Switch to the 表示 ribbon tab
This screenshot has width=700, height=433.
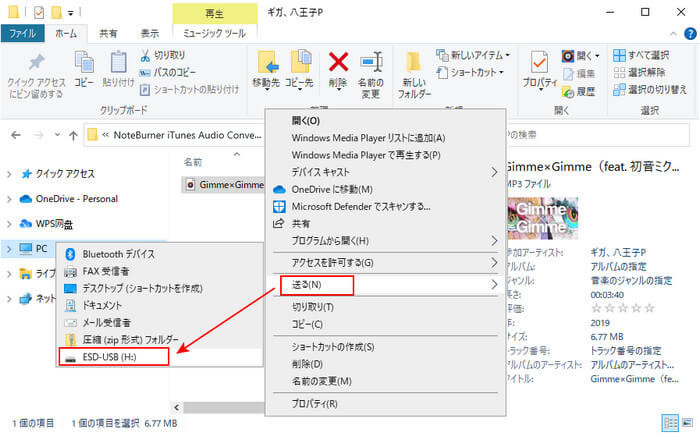click(150, 33)
